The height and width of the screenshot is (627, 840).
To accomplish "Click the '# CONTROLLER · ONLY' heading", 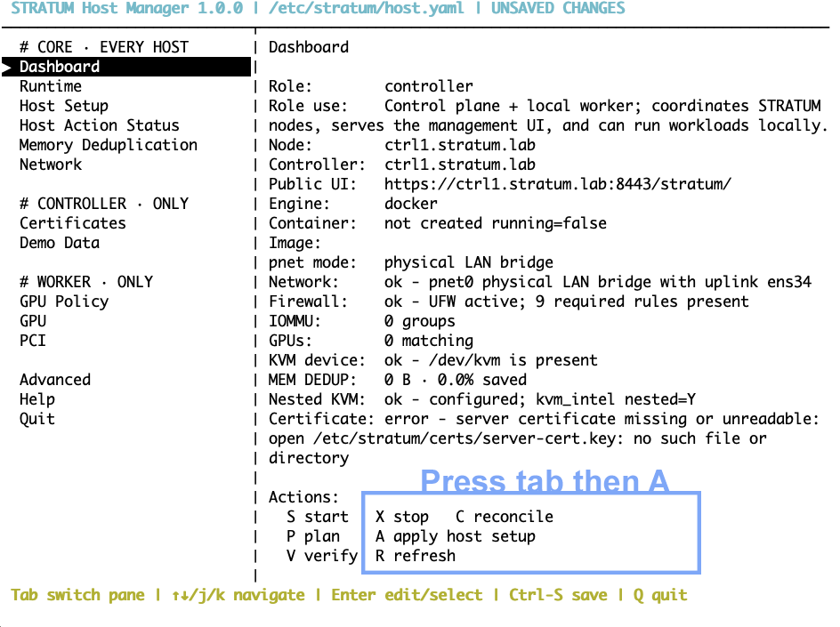I will tap(104, 204).
